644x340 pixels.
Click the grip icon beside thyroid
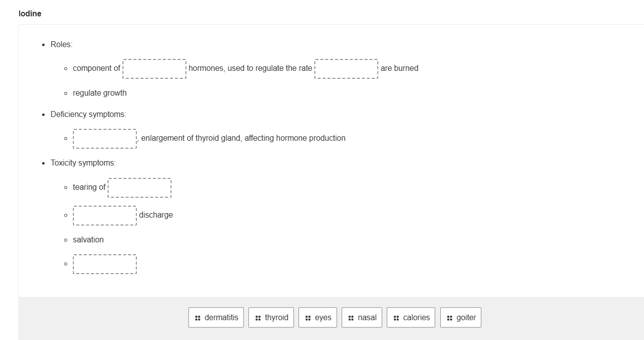(x=258, y=318)
